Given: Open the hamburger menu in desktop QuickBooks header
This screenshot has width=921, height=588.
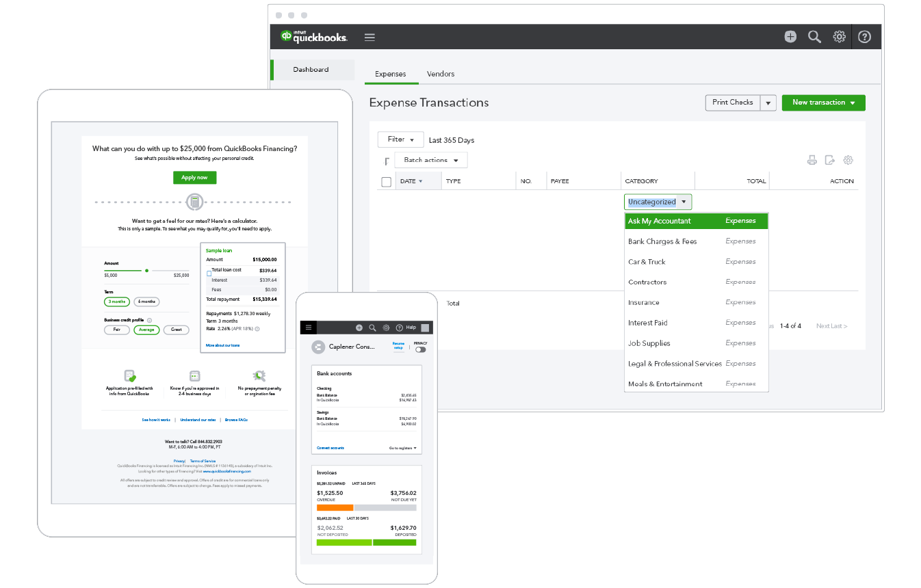Looking at the screenshot, I should 369,37.
